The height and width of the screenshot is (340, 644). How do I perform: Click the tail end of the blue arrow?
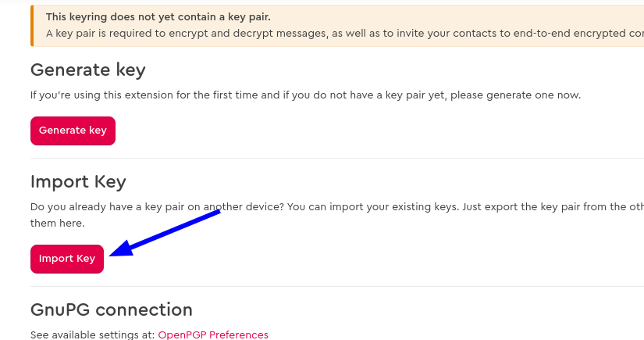pyautogui.click(x=218, y=212)
